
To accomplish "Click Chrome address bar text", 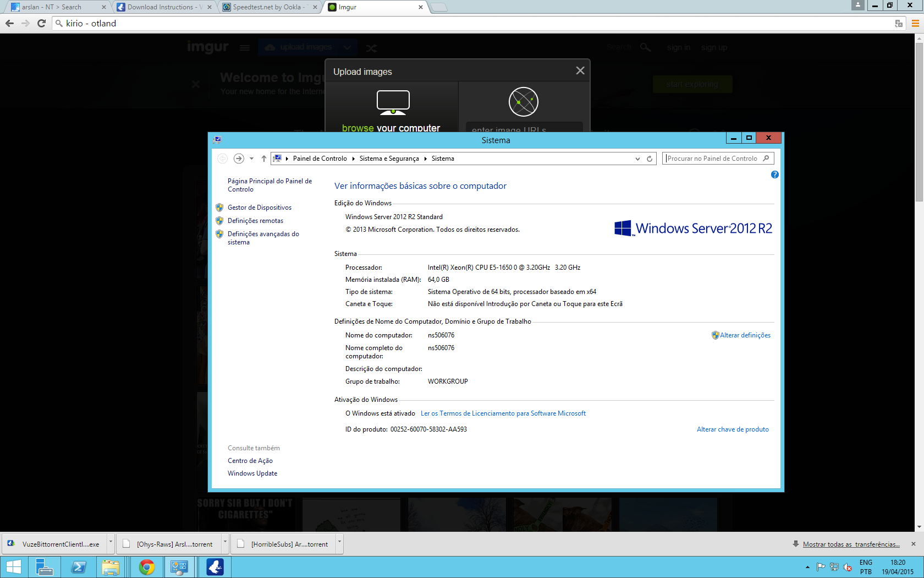I will coord(91,23).
